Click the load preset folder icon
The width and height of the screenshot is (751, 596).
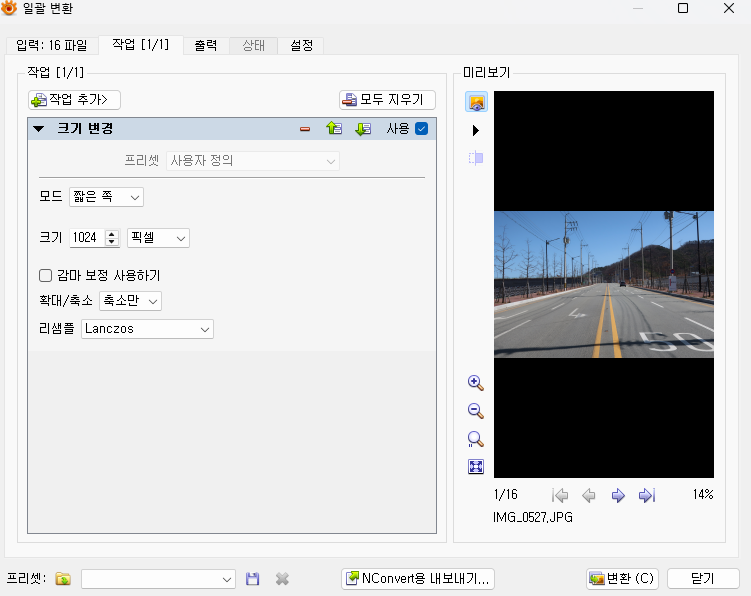point(63,579)
